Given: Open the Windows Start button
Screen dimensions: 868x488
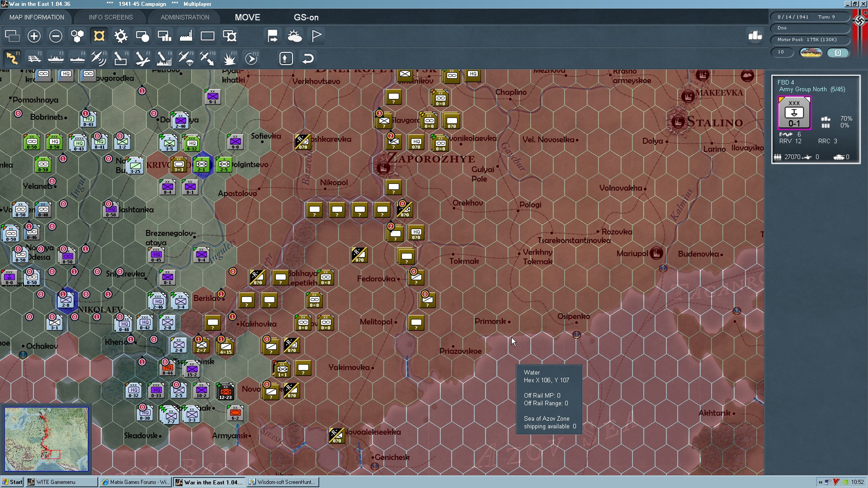Looking at the screenshot, I should point(12,482).
